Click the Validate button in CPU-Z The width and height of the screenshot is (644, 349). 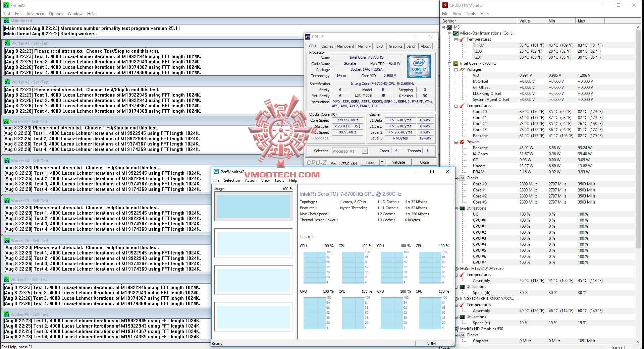398,162
